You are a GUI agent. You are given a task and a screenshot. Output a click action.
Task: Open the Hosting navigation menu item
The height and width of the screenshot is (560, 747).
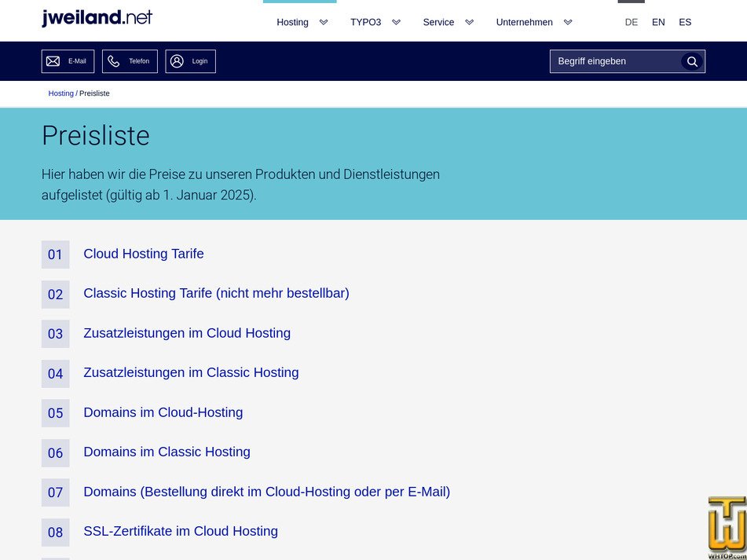point(292,22)
